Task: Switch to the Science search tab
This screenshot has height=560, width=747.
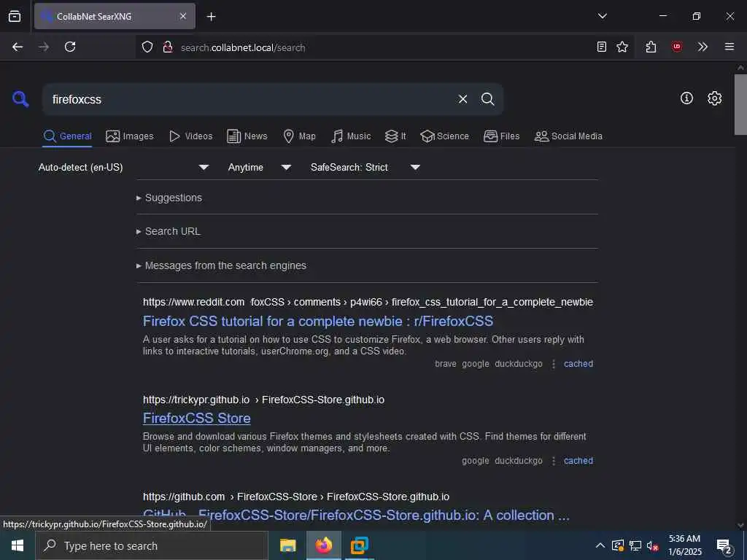Action: tap(444, 136)
